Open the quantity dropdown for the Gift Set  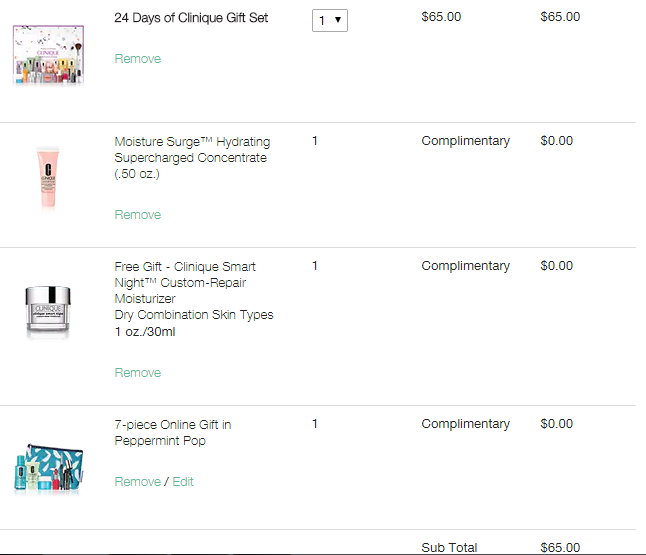click(x=330, y=20)
